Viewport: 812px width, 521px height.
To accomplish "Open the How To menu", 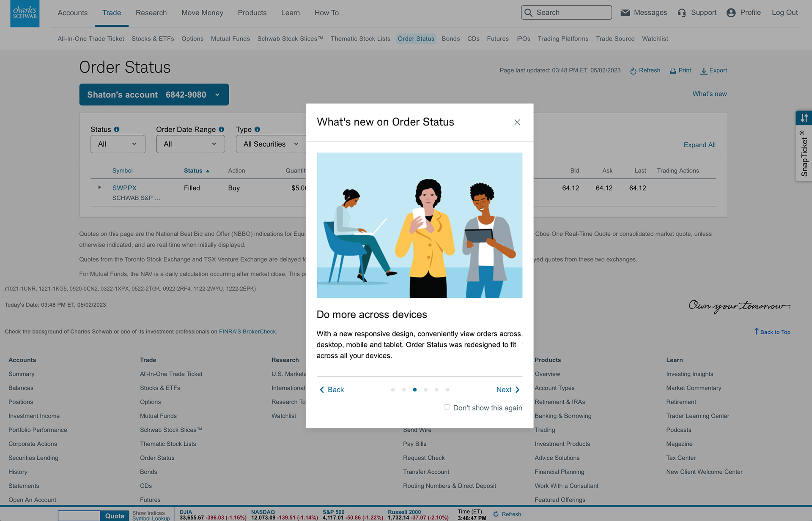I will [x=326, y=13].
